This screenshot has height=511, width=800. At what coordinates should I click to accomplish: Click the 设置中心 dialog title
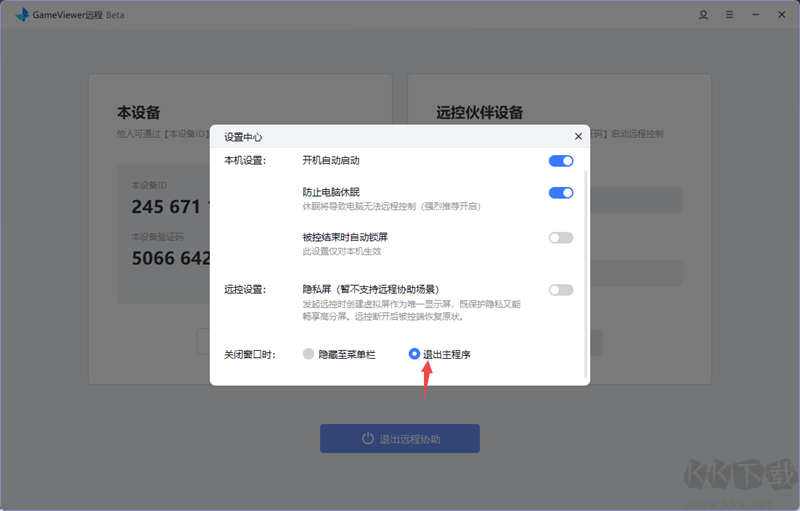click(x=243, y=137)
